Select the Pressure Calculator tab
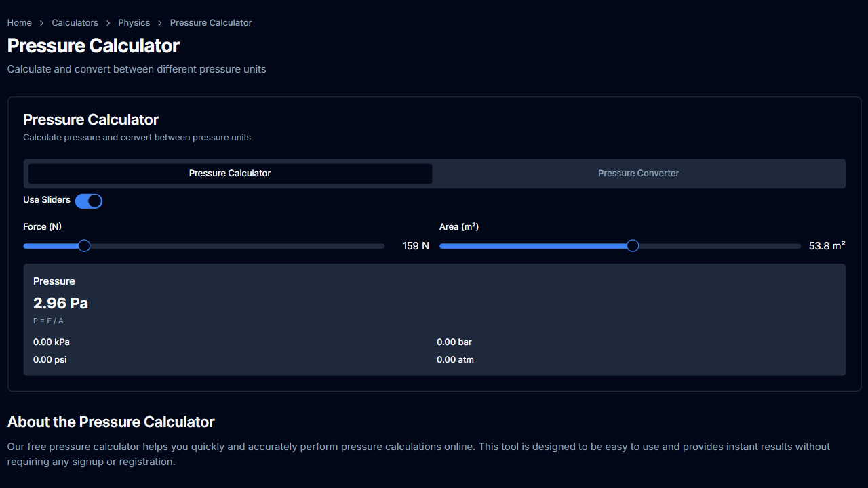The width and height of the screenshot is (868, 488). click(230, 174)
